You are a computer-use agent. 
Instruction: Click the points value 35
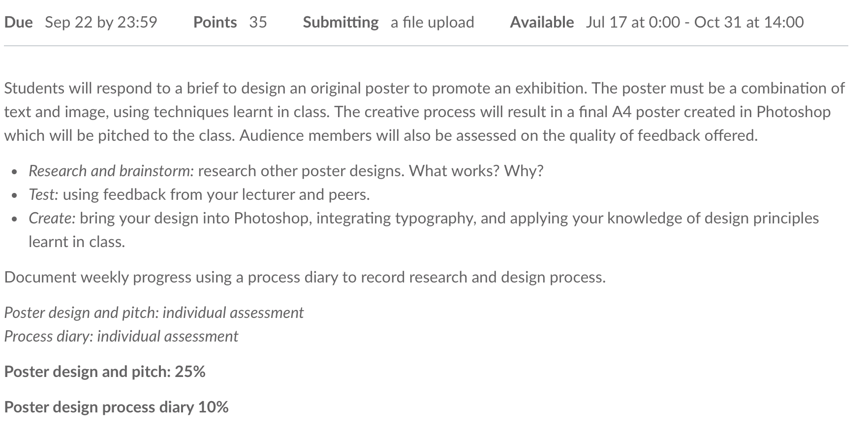point(258,22)
